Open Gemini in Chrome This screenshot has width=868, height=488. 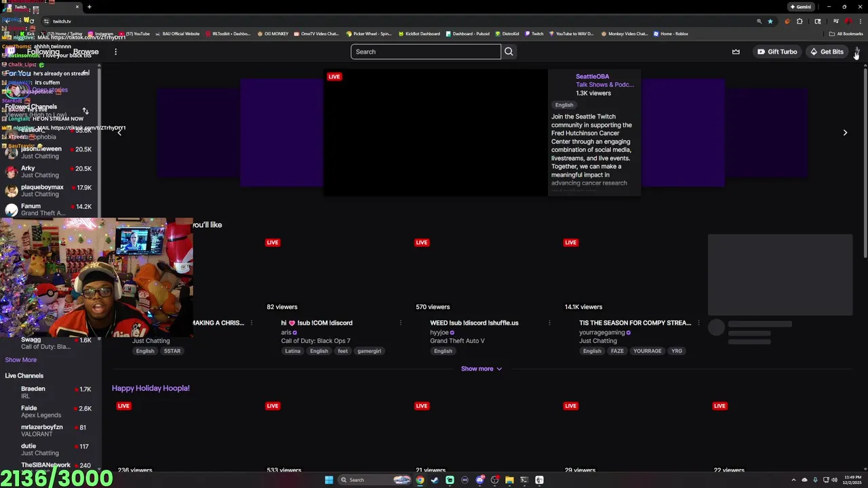click(x=800, y=7)
